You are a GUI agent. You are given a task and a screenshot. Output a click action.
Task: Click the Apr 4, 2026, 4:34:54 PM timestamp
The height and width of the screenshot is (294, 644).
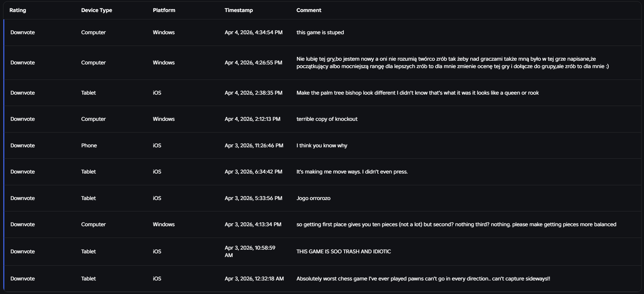click(x=253, y=32)
